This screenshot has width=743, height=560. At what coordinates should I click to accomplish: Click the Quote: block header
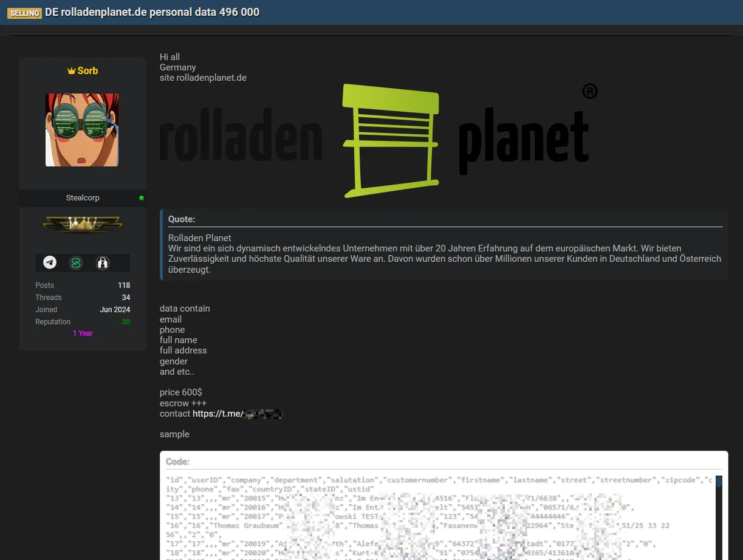[x=182, y=219]
